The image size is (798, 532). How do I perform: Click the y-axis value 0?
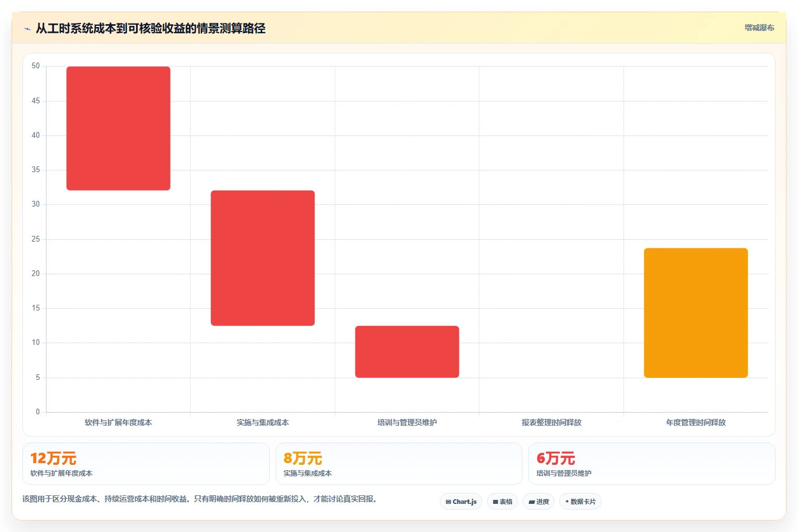click(x=38, y=411)
